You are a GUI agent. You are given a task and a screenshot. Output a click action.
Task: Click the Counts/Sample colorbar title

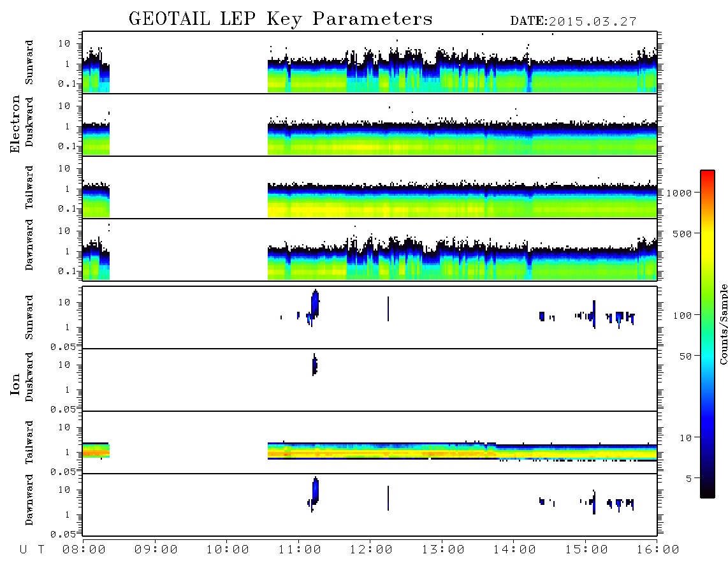pyautogui.click(x=723, y=324)
